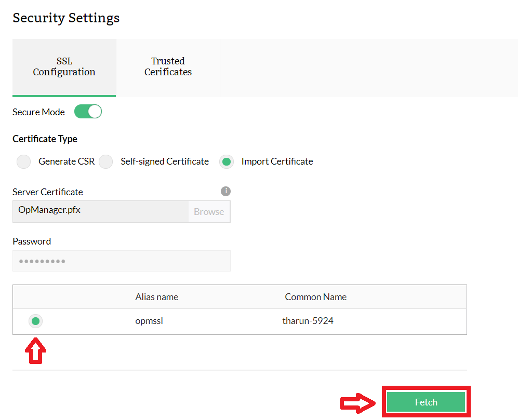Click the Certificate Type section heading
Image resolution: width=518 pixels, height=420 pixels.
point(45,139)
